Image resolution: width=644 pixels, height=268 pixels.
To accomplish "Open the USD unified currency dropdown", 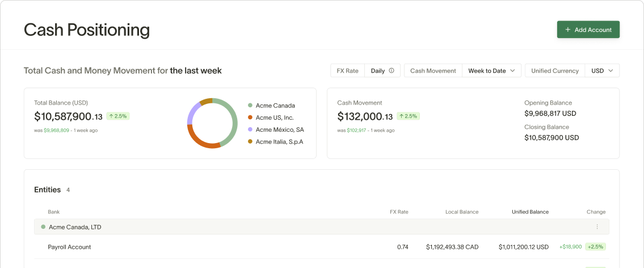I will [602, 71].
